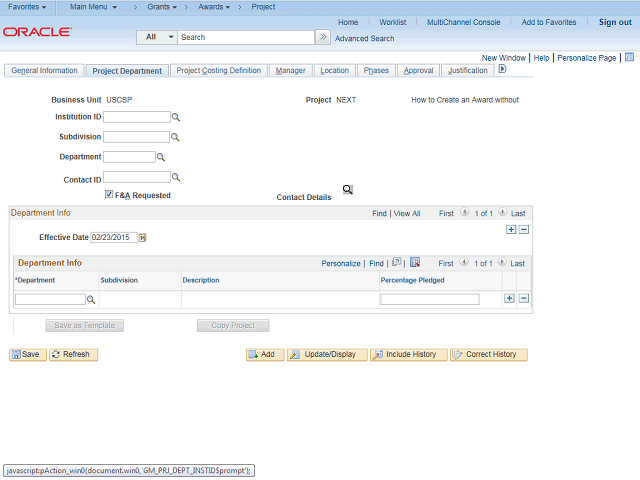This screenshot has width=640, height=480.
Task: Show more tabs arrow after Justification
Action: pos(502,69)
